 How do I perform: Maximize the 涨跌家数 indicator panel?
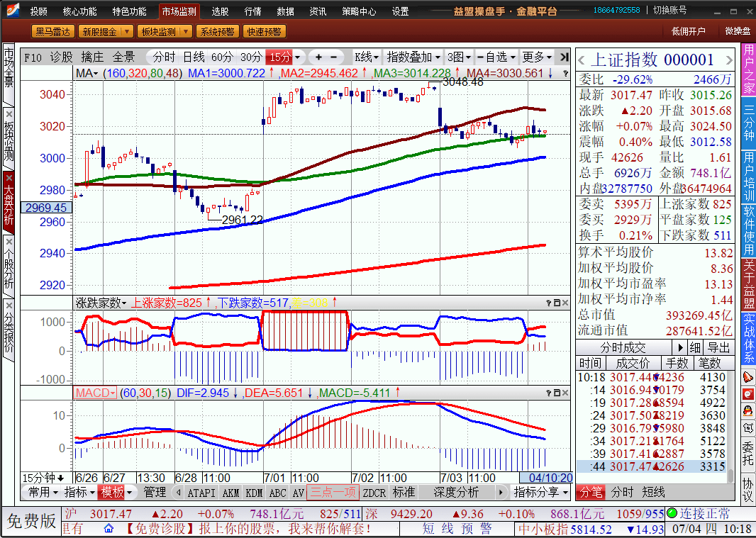(x=557, y=303)
